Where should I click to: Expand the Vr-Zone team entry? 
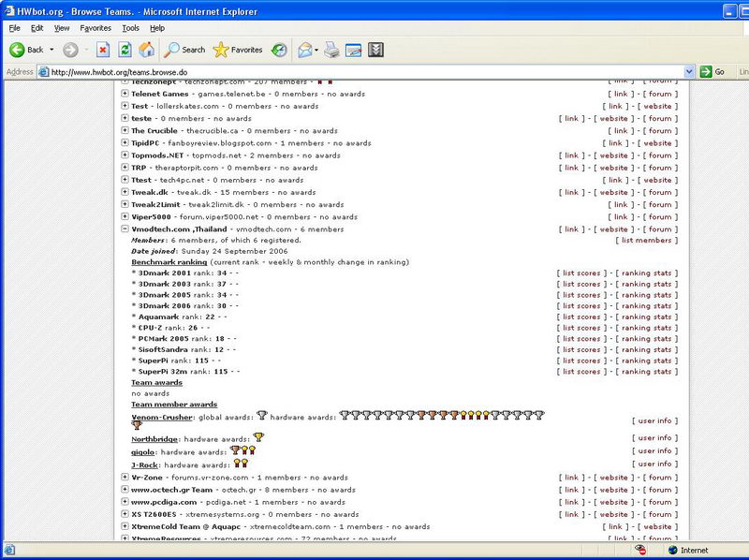[x=125, y=477]
